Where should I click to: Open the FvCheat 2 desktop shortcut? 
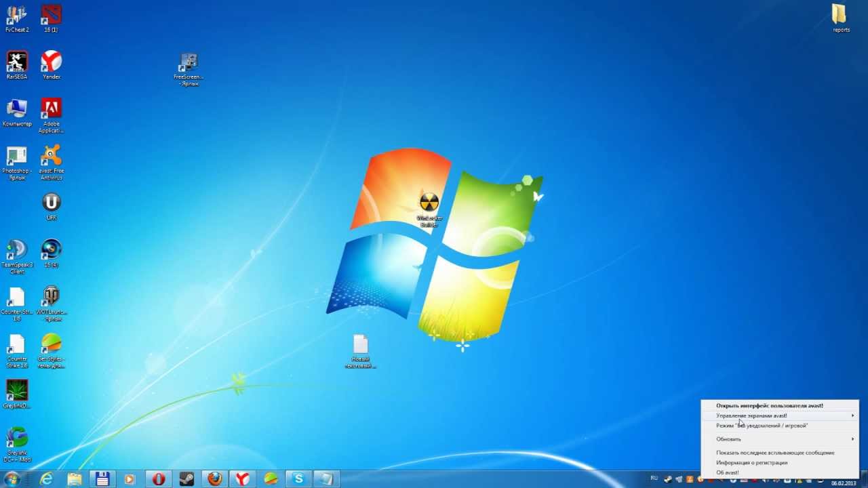pos(17,20)
